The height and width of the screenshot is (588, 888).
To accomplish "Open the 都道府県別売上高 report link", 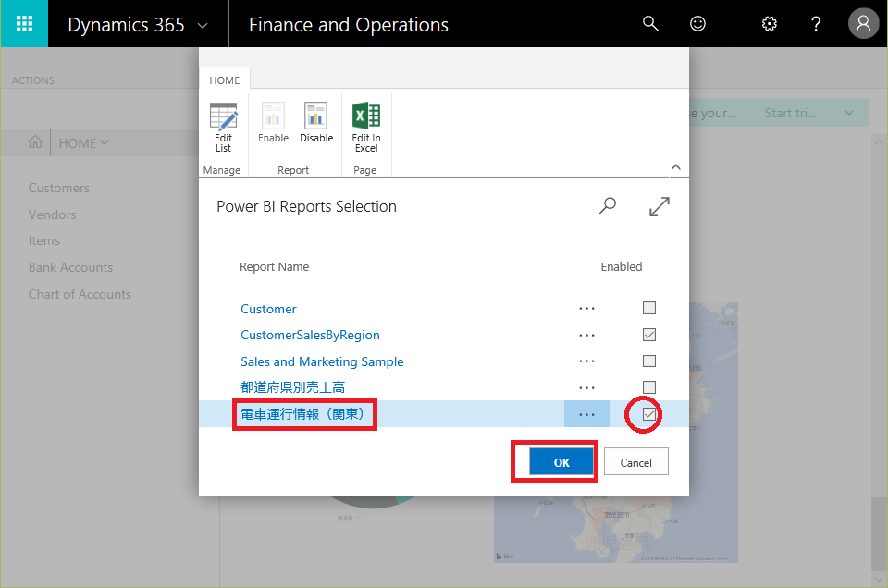I will coord(293,387).
